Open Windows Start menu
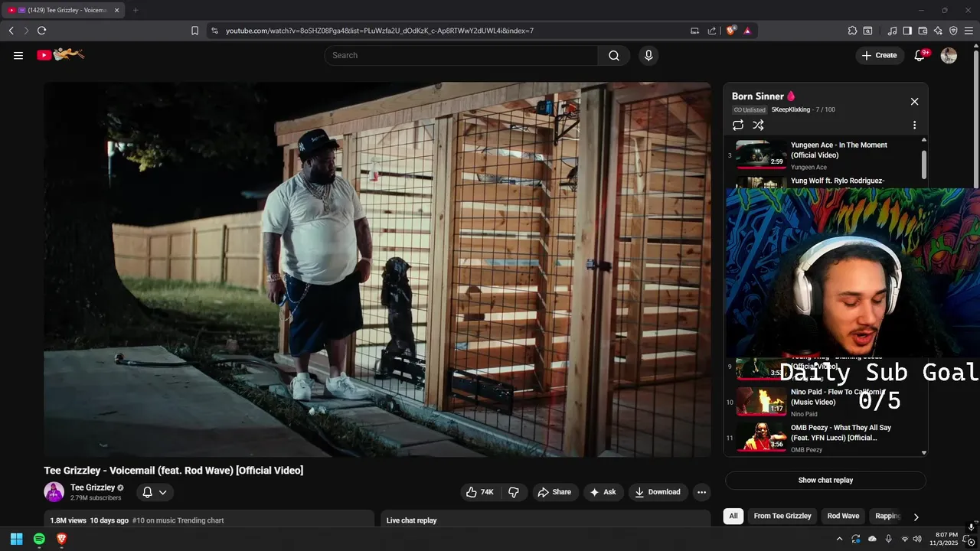The height and width of the screenshot is (551, 980). (16, 539)
